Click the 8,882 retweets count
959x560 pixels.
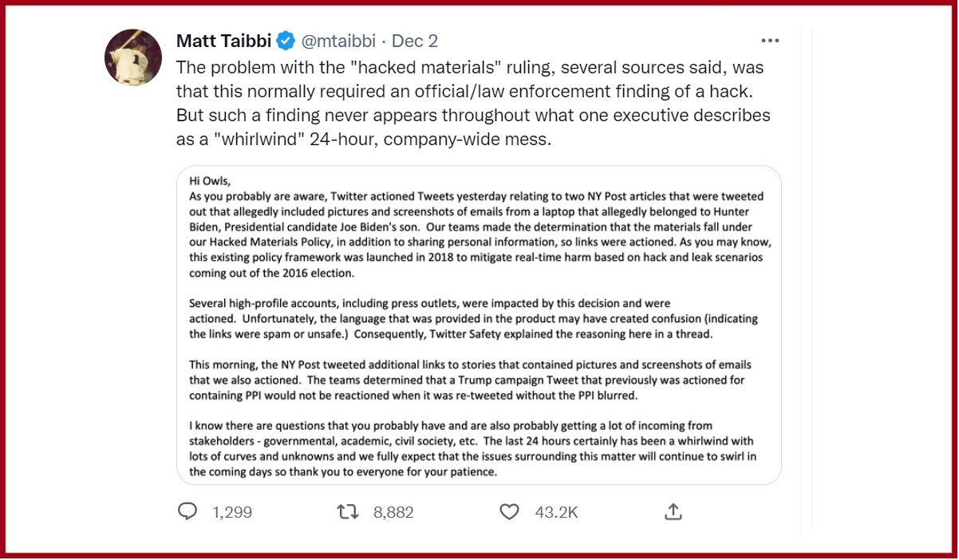[x=393, y=512]
